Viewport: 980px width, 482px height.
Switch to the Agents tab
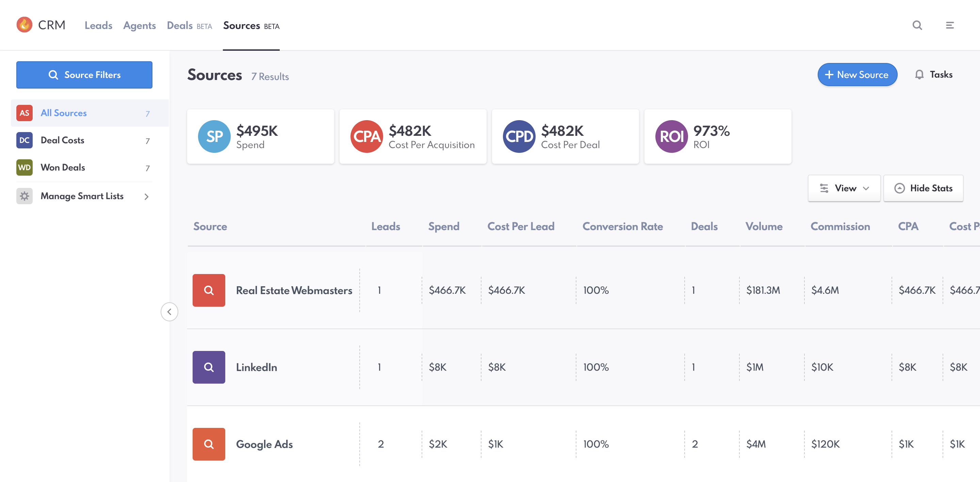click(140, 26)
